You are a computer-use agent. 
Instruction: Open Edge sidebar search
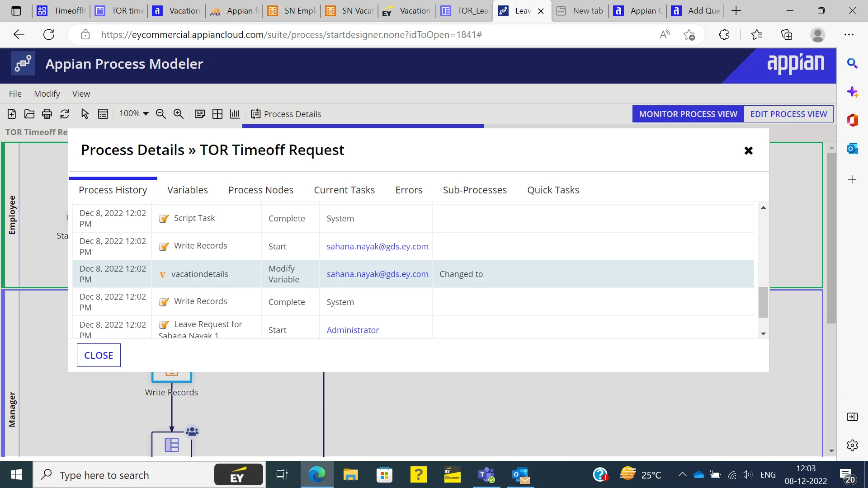pyautogui.click(x=852, y=64)
